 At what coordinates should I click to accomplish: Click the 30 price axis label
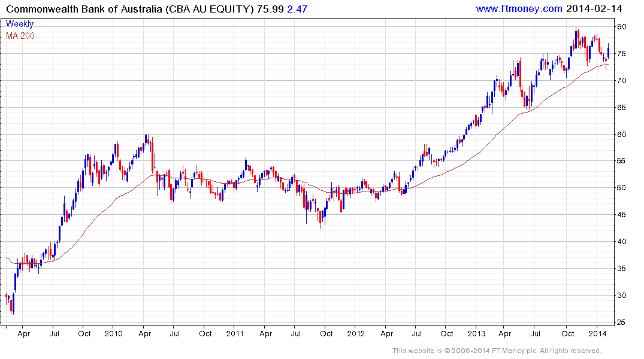coord(621,296)
